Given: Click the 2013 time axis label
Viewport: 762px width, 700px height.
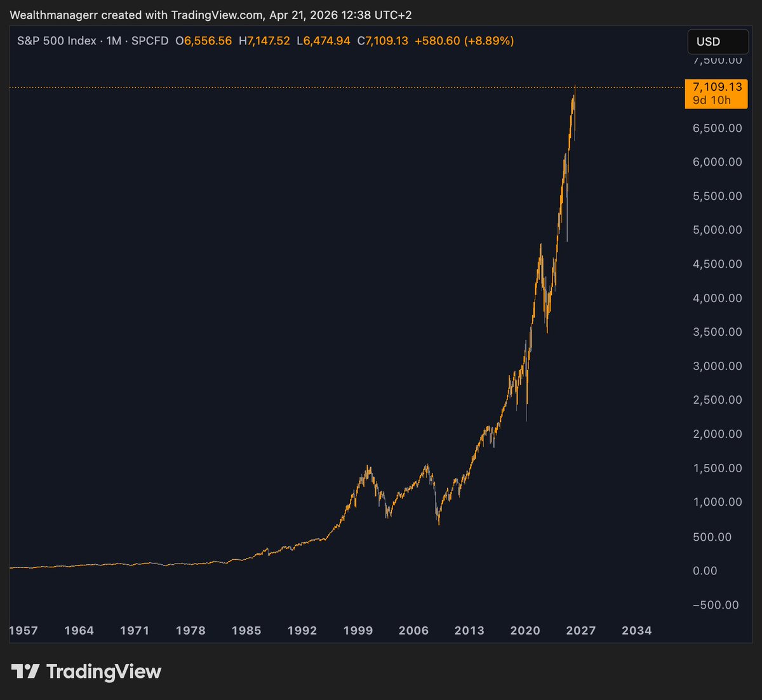Looking at the screenshot, I should [x=469, y=630].
